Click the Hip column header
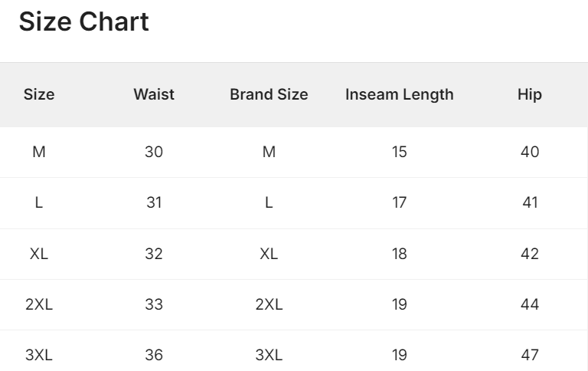Viewport: 588px width, 371px height. tap(529, 94)
